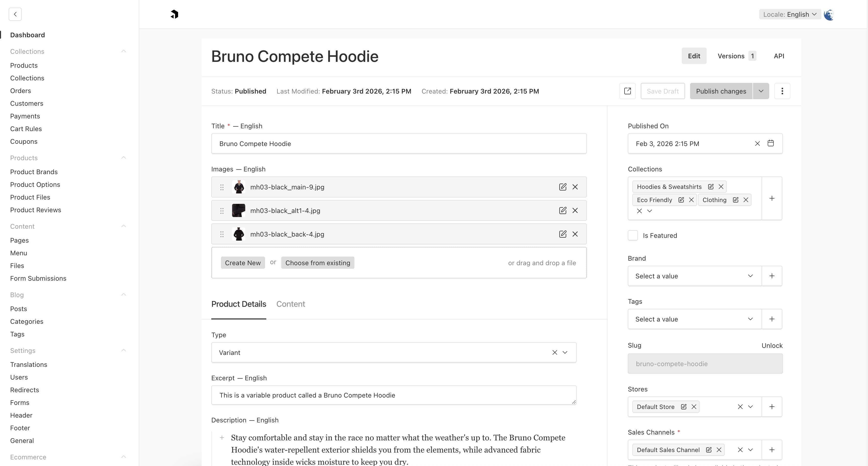Enable the Is Featured checkbox

tap(633, 235)
